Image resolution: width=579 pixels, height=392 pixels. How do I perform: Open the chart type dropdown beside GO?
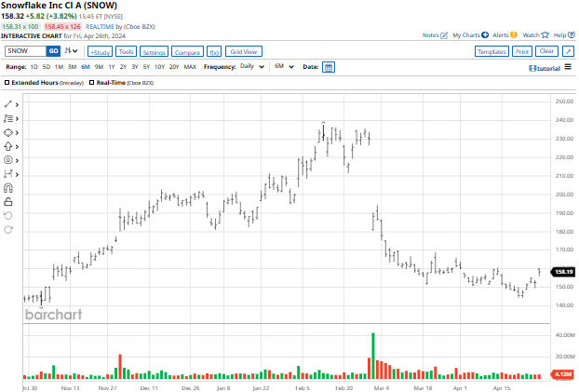click(72, 51)
